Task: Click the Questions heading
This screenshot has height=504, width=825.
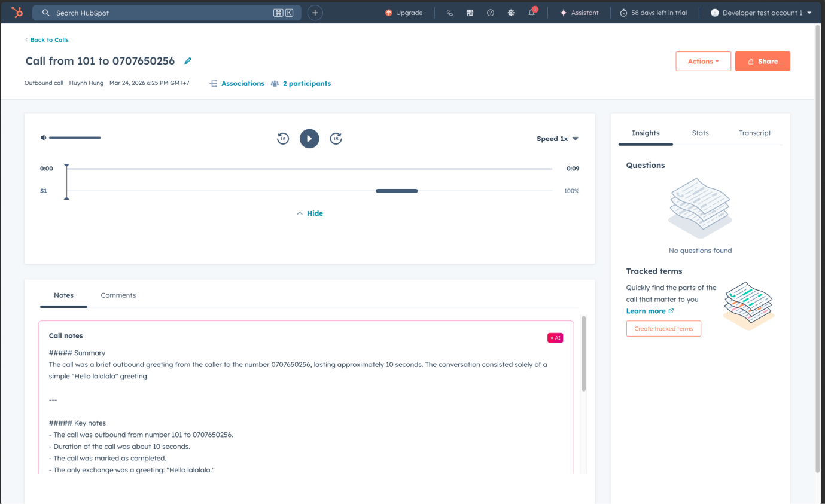Action: [646, 165]
